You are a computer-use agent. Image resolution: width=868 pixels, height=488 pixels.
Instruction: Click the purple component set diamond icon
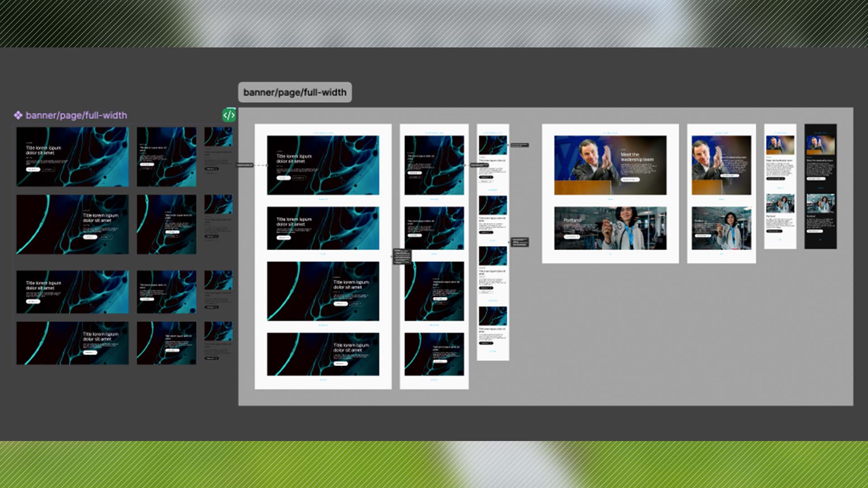(18, 115)
